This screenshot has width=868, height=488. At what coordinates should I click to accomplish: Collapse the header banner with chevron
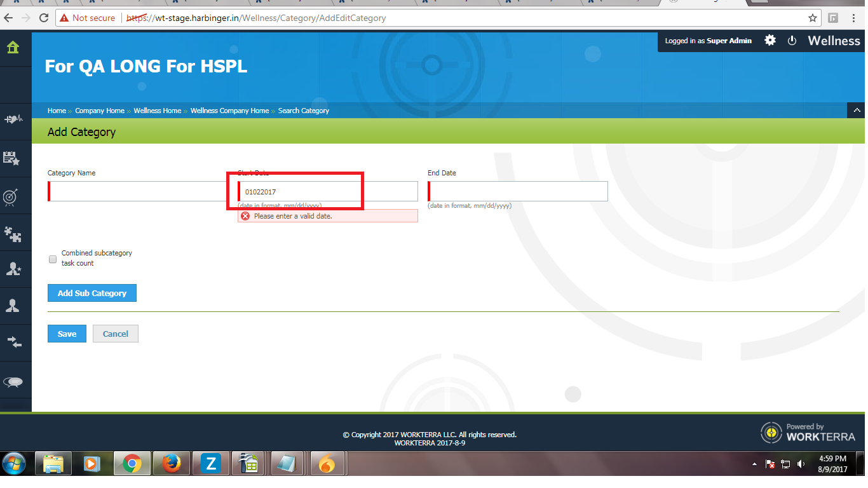coord(856,111)
